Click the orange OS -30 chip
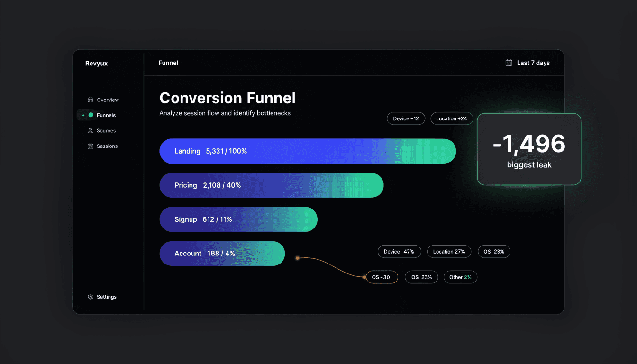 tap(382, 277)
